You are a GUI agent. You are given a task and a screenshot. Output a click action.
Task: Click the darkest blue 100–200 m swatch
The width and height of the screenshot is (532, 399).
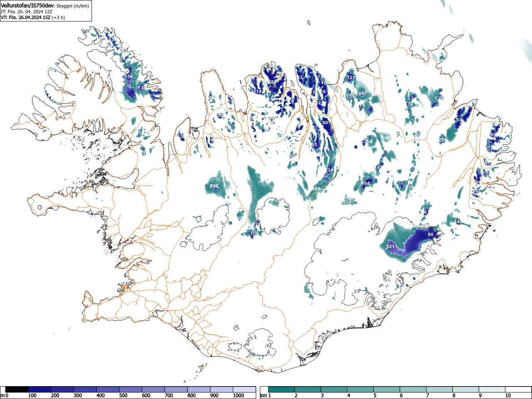coord(40,389)
